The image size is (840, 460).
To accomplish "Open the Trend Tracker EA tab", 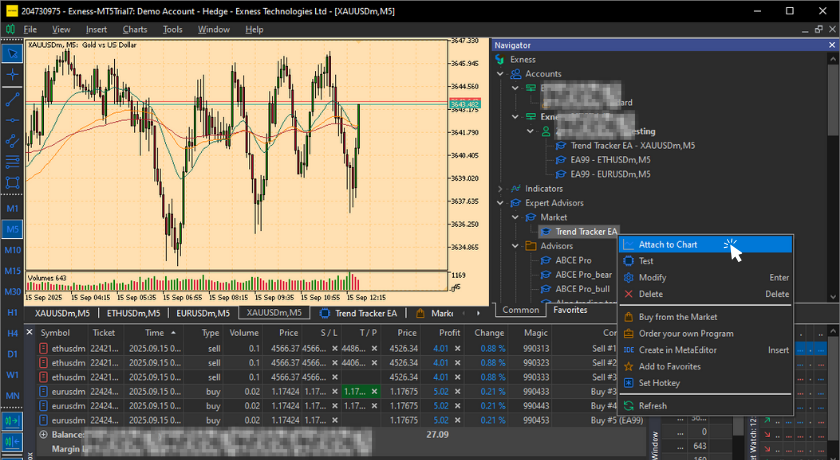I will click(x=358, y=313).
